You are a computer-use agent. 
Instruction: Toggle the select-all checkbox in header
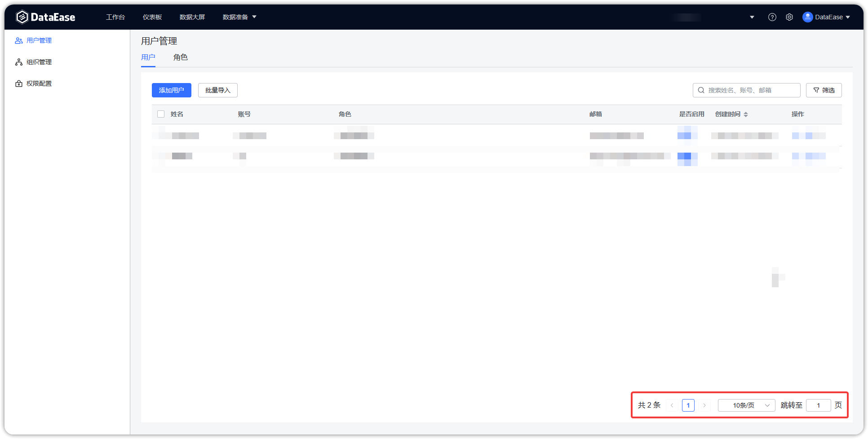[x=161, y=114]
